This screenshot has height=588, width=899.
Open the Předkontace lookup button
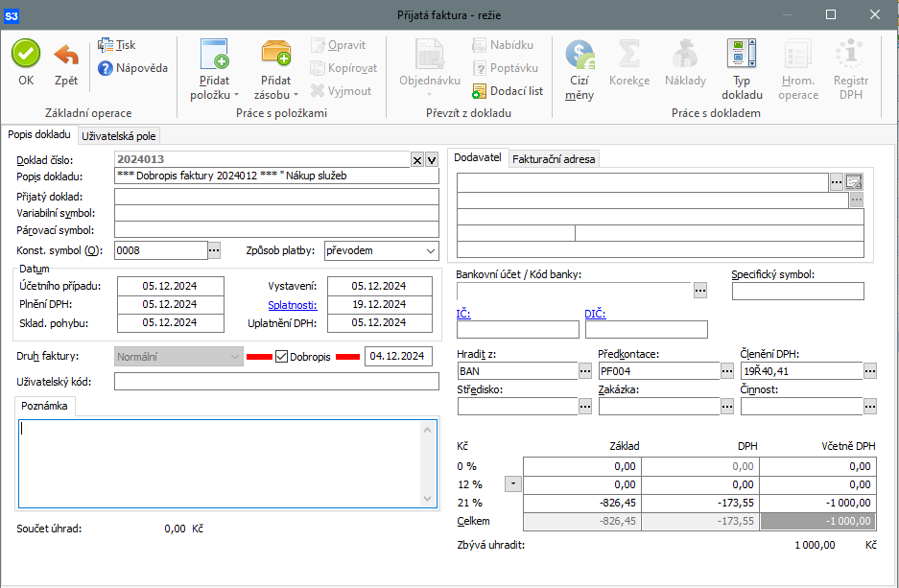point(727,371)
